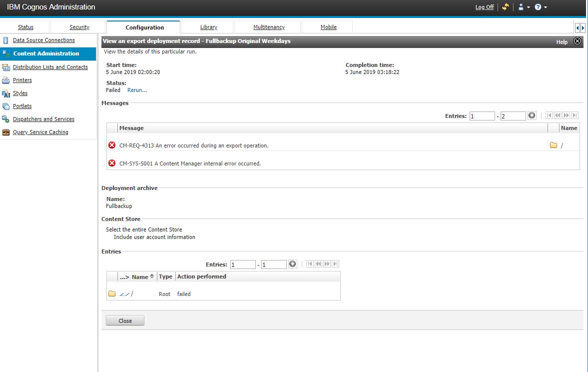Click the Dispatchers and Services icon
Screen dimensions: 588x372
coord(6,119)
